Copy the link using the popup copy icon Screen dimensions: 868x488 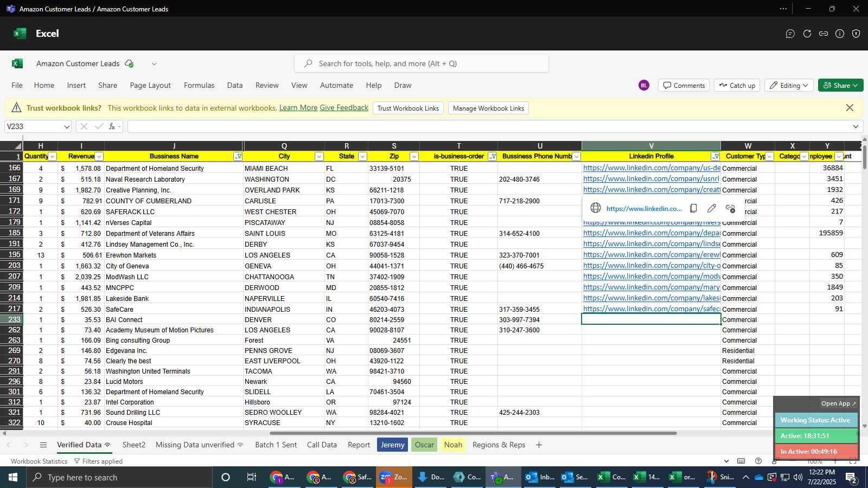tap(693, 208)
